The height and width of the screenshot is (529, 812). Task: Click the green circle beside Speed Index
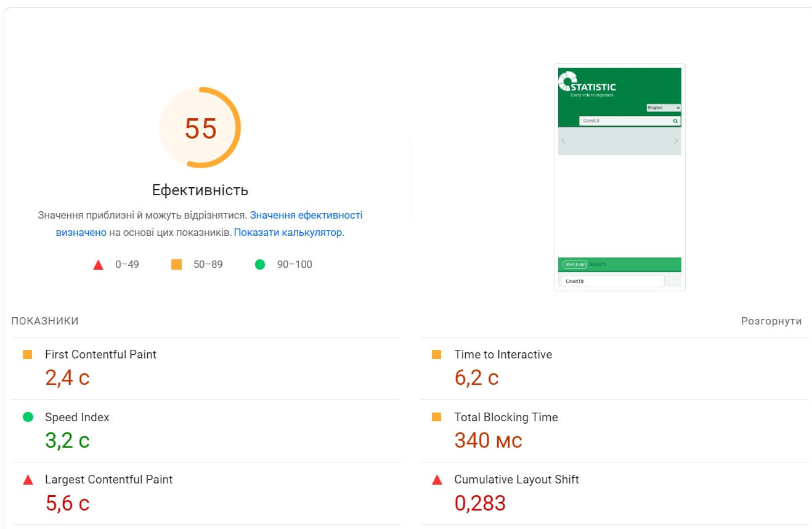click(28, 417)
